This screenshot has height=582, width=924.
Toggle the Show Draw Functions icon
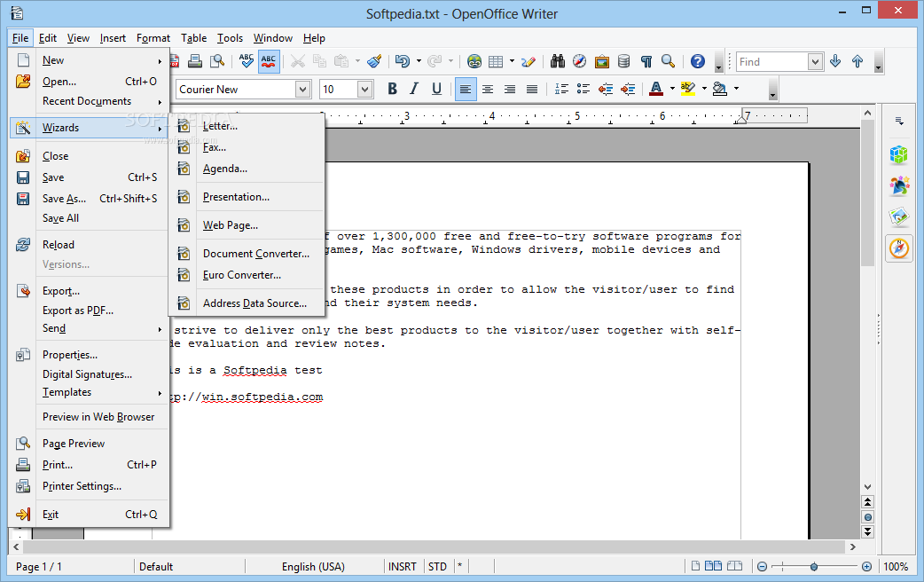pyautogui.click(x=528, y=60)
